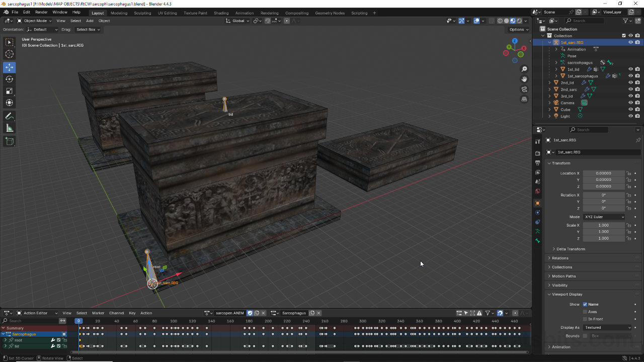Open the viewport Options dropdown button
Image resolution: width=644 pixels, height=362 pixels.
pyautogui.click(x=518, y=29)
